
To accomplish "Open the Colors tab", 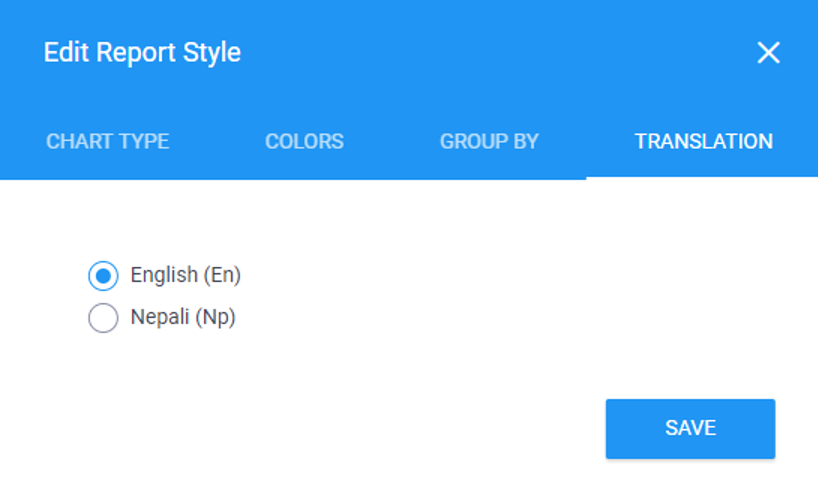I will [304, 141].
